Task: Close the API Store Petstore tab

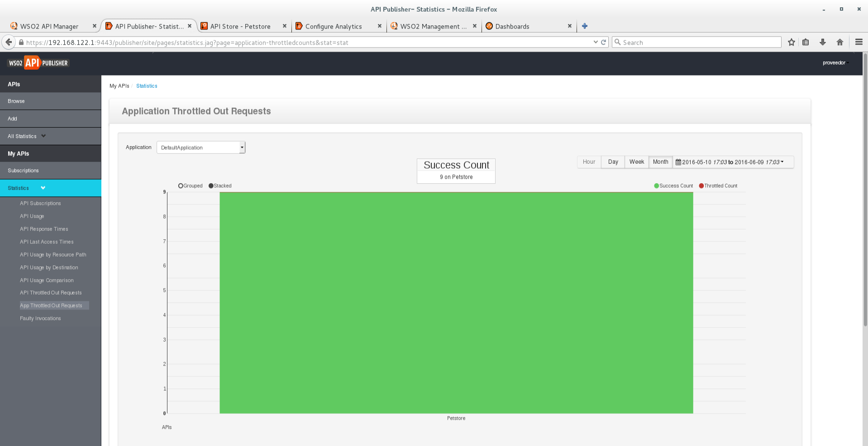Action: (x=285, y=26)
